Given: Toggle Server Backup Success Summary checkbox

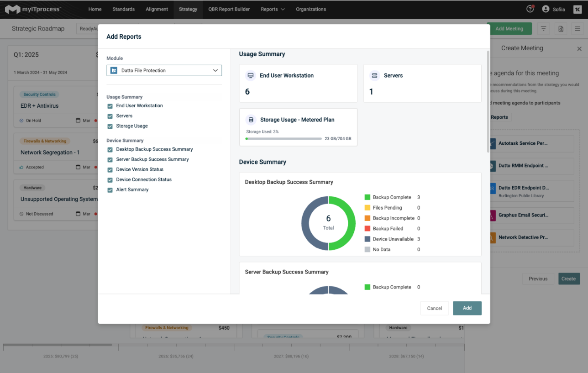Looking at the screenshot, I should pyautogui.click(x=110, y=159).
